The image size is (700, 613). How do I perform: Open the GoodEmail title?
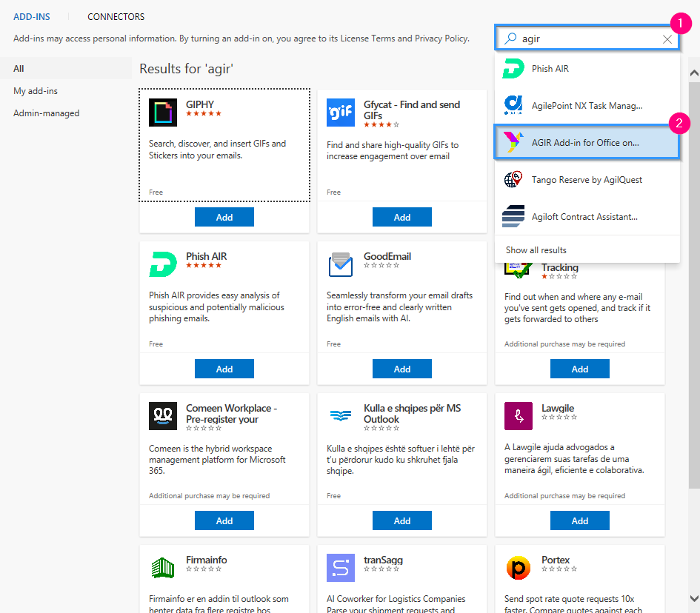(x=387, y=256)
